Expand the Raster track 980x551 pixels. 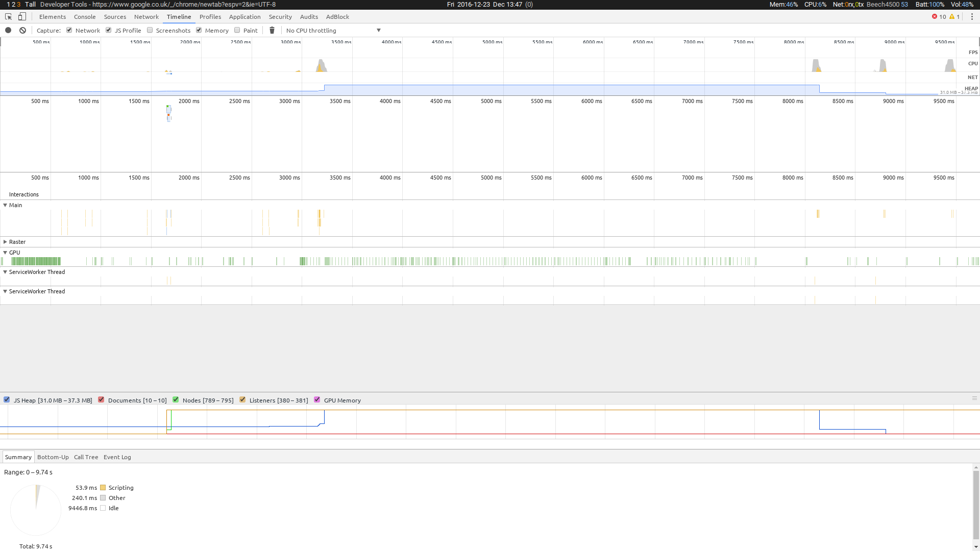[5, 242]
